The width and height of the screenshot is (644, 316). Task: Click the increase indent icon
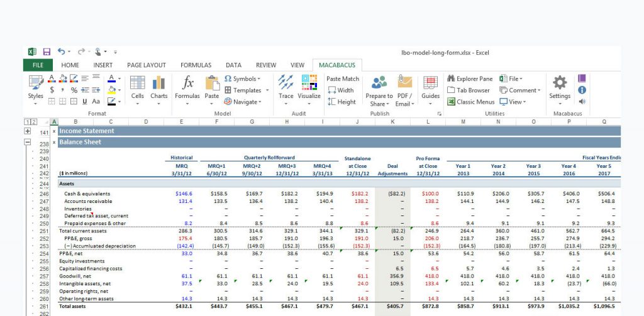click(96, 90)
